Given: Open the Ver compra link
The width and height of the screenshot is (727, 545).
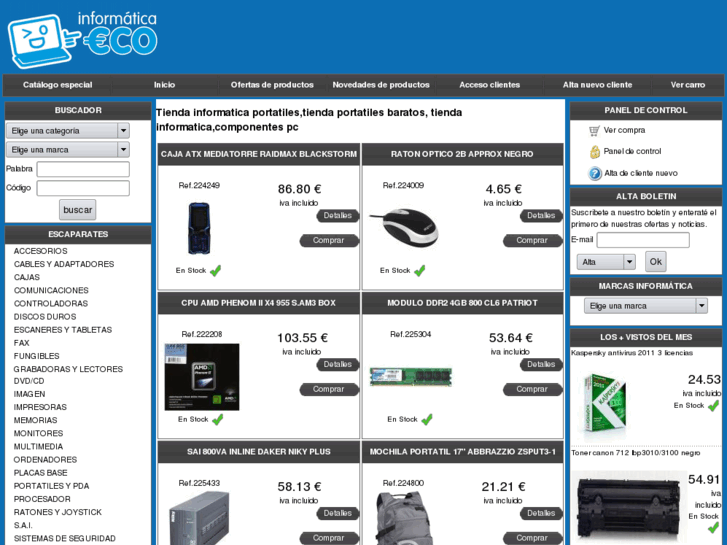Looking at the screenshot, I should (x=625, y=130).
